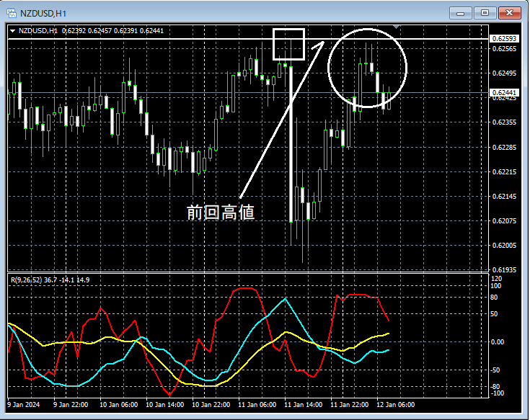Click the 0.61935 price scale value
This screenshot has height=420, width=530.
504,269
